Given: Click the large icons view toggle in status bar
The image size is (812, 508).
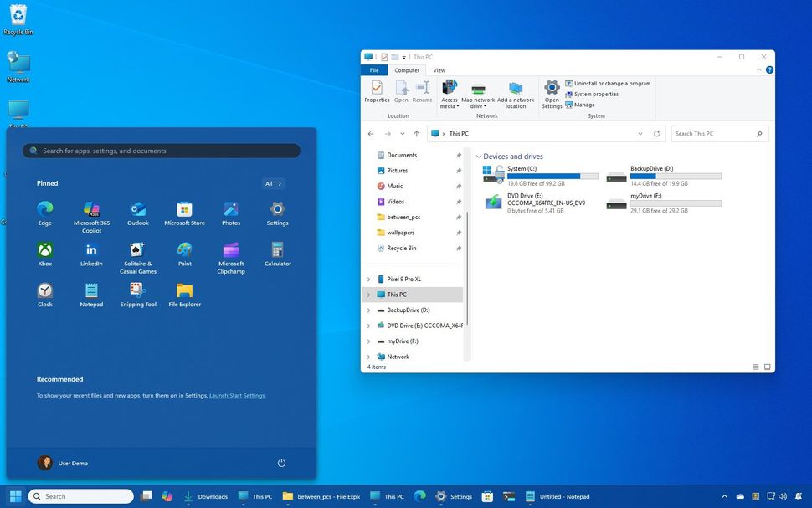Looking at the screenshot, I should 767,367.
